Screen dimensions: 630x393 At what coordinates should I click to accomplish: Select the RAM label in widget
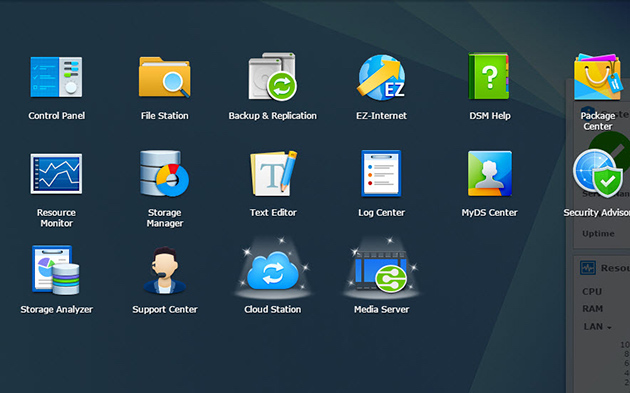(593, 309)
